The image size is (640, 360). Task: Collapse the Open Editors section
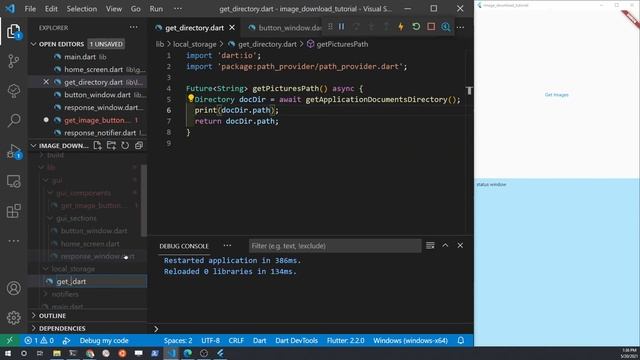pos(34,44)
